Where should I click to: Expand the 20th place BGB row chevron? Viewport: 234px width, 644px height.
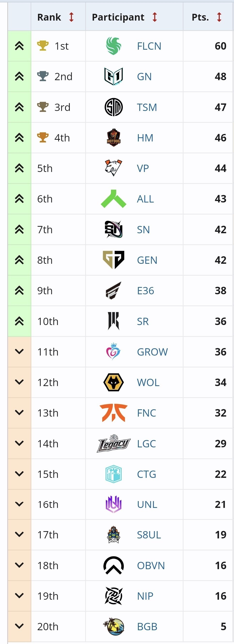click(19, 626)
